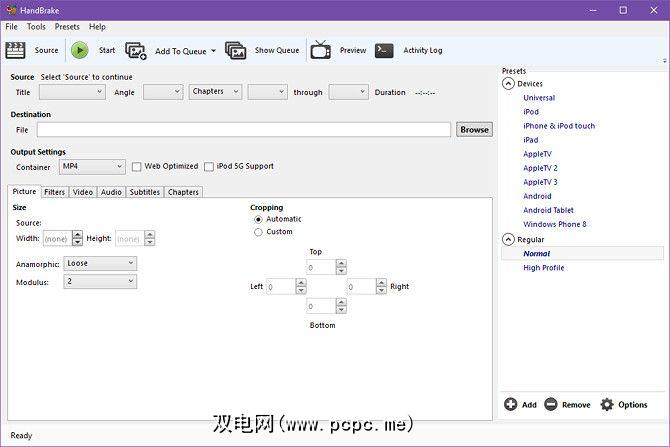This screenshot has height=447, width=670.
Task: Click the Show Queue toolbar label
Action: pyautogui.click(x=277, y=50)
